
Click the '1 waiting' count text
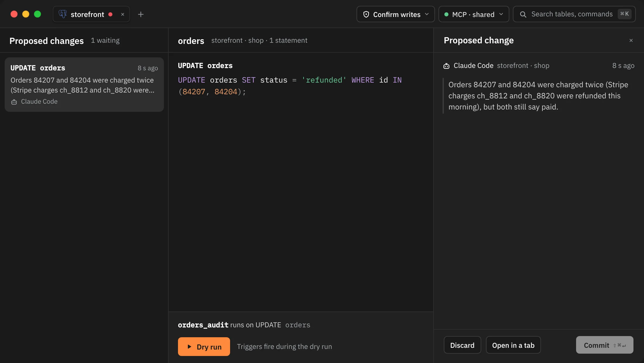pos(105,40)
